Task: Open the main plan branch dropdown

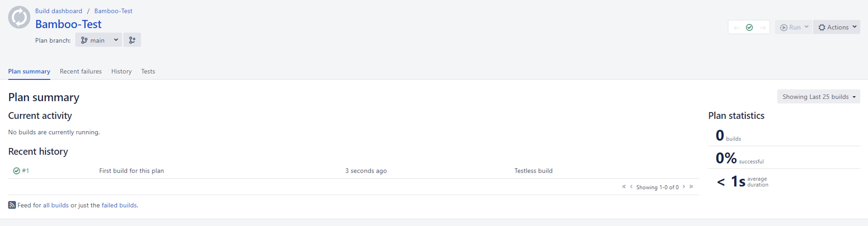Action: point(98,40)
